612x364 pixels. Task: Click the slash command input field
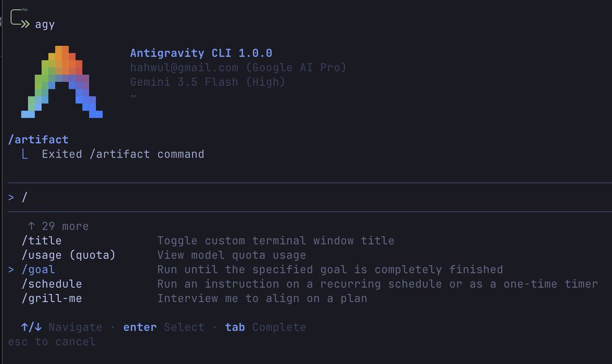click(310, 197)
